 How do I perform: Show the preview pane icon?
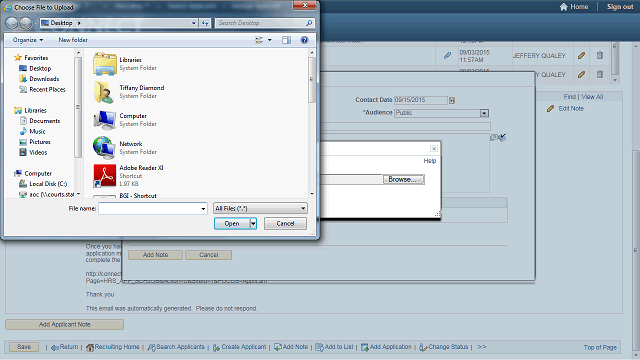click(x=286, y=40)
